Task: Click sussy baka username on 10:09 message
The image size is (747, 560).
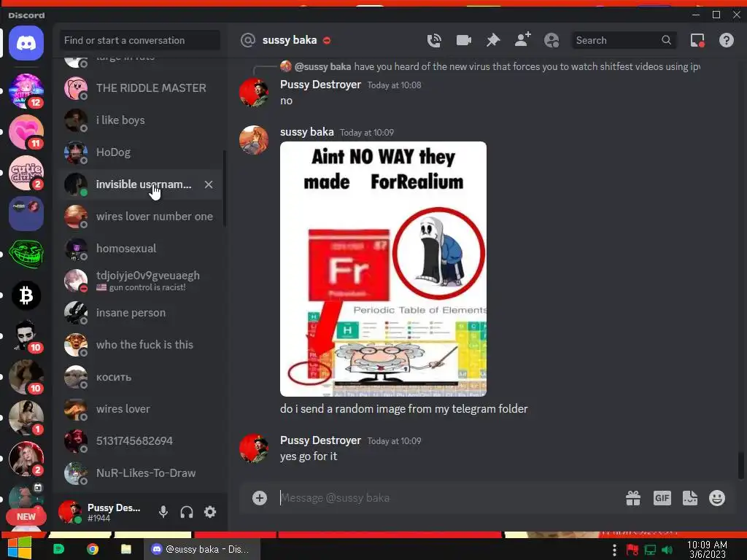Action: [307, 132]
